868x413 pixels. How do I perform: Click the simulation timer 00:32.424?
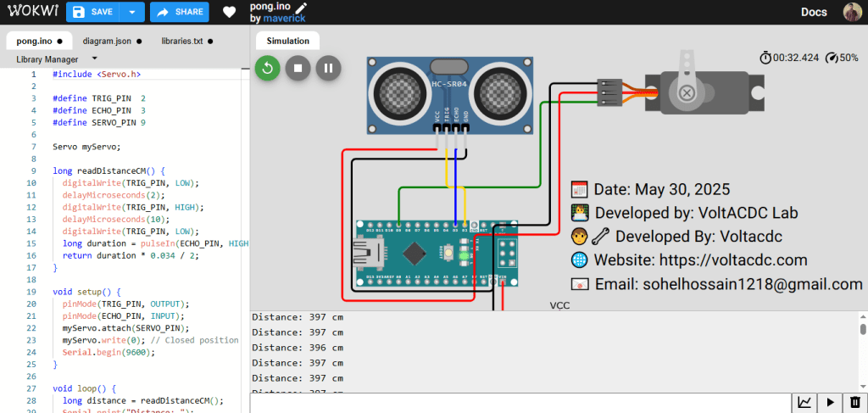(x=795, y=58)
